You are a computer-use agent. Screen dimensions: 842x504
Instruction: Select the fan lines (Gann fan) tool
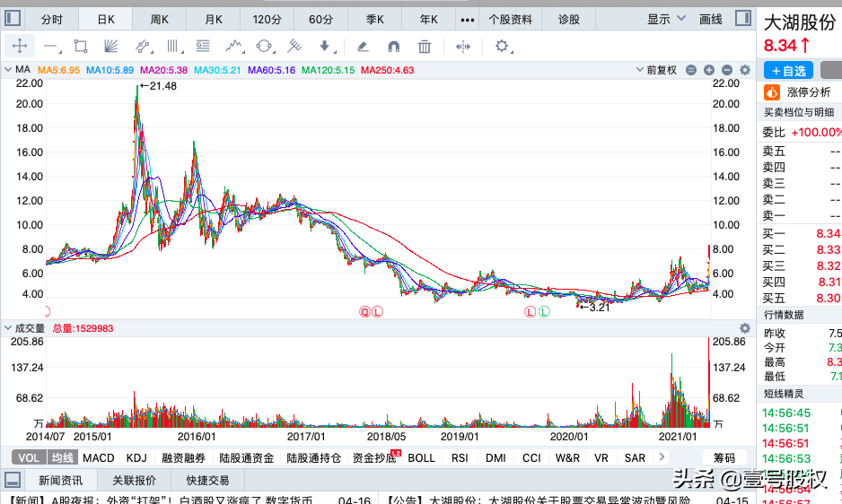pyautogui.click(x=110, y=46)
